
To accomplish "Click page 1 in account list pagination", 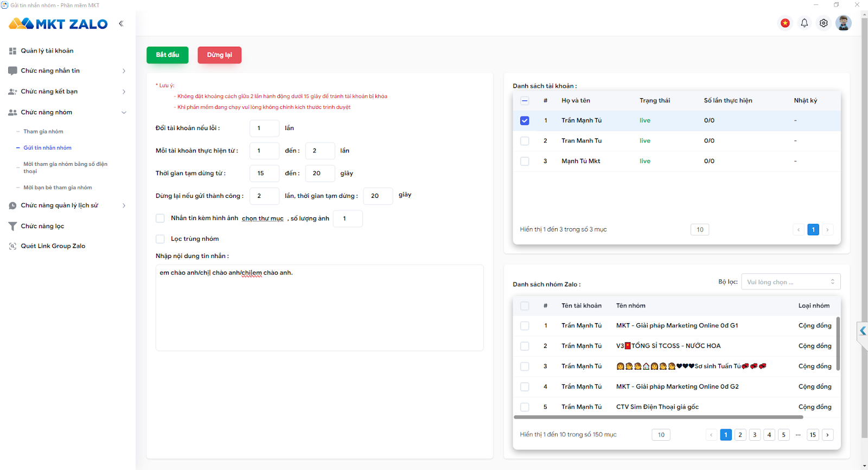I will click(x=813, y=230).
